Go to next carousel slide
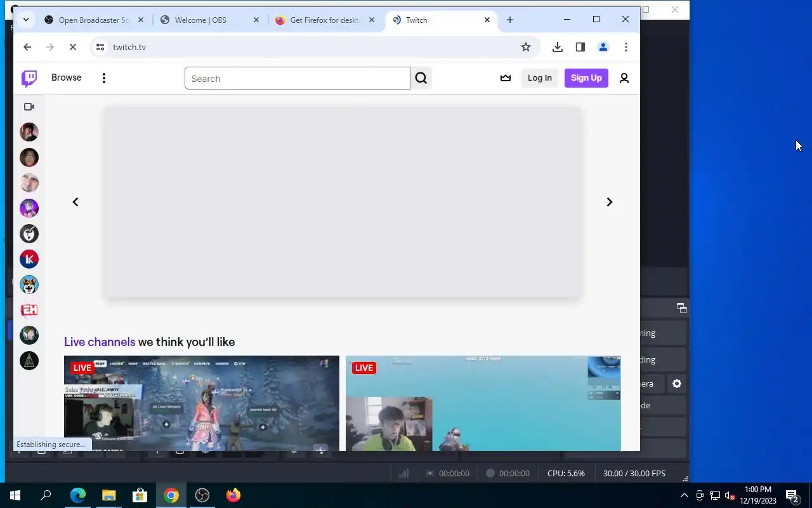Viewport: 812px width, 508px height. [610, 202]
